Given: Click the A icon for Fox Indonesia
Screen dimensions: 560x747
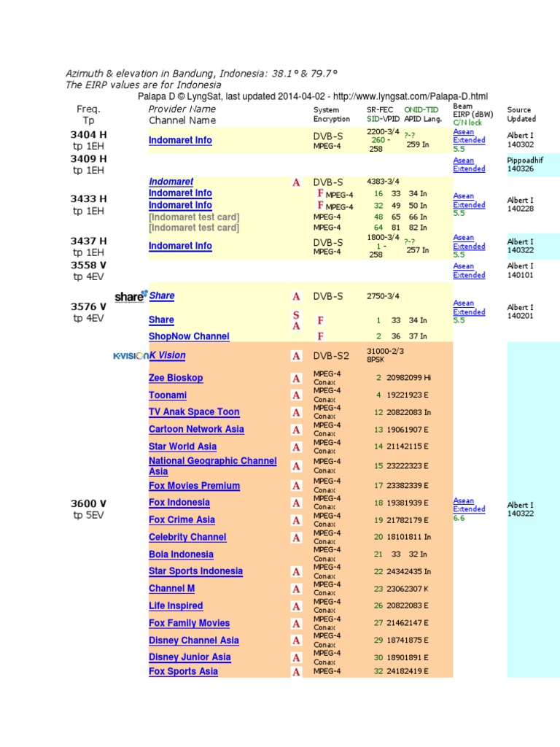Looking at the screenshot, I should pos(296,503).
